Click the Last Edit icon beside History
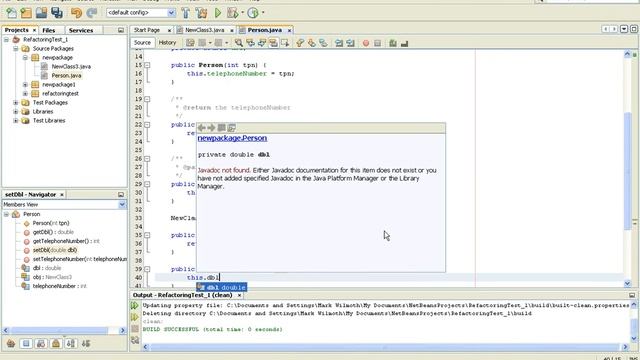The height and width of the screenshot is (360, 640). (x=190, y=43)
